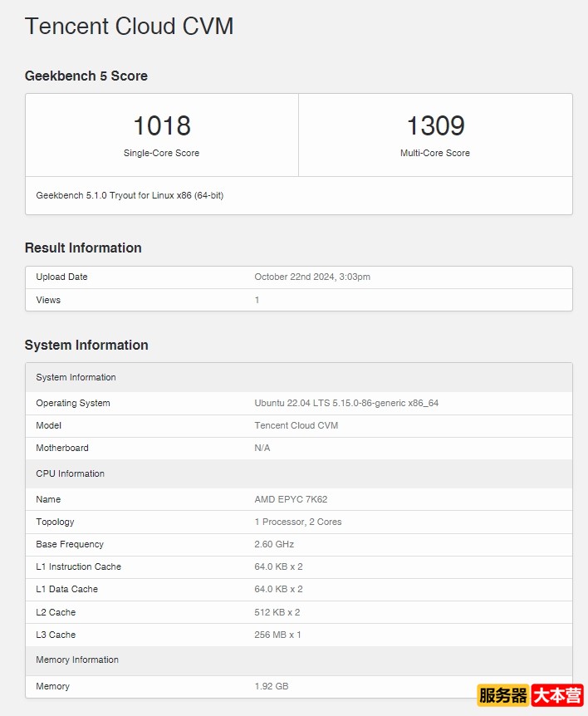This screenshot has height=716, width=588.
Task: Click the Tencent Cloud CVM page title
Action: 129,27
